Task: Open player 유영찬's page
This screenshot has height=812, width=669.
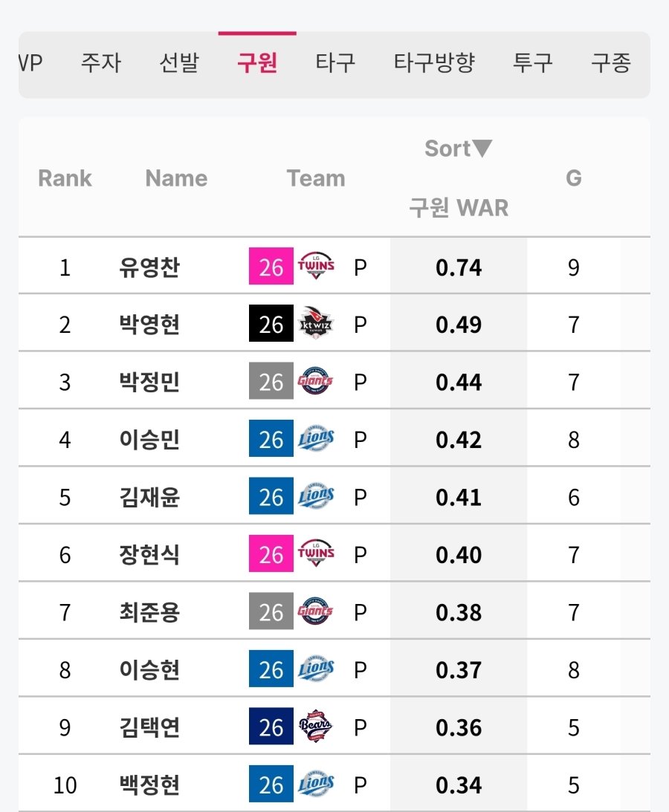Action: click(x=149, y=267)
